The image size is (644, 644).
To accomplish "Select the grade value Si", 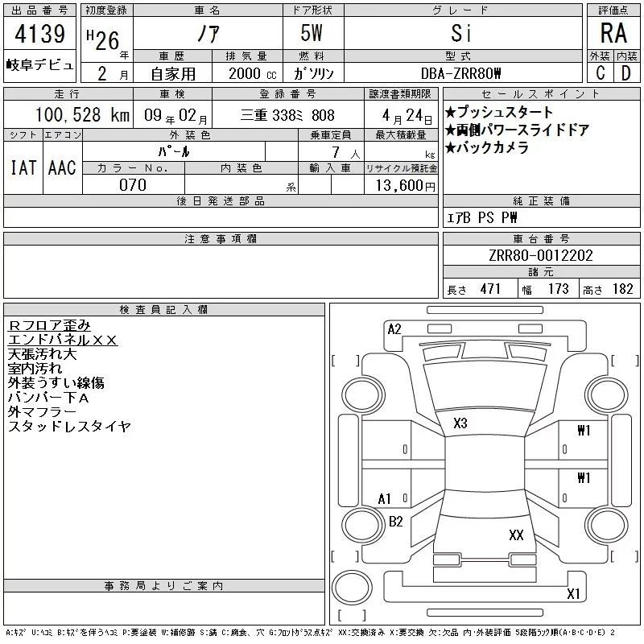I will (x=460, y=33).
